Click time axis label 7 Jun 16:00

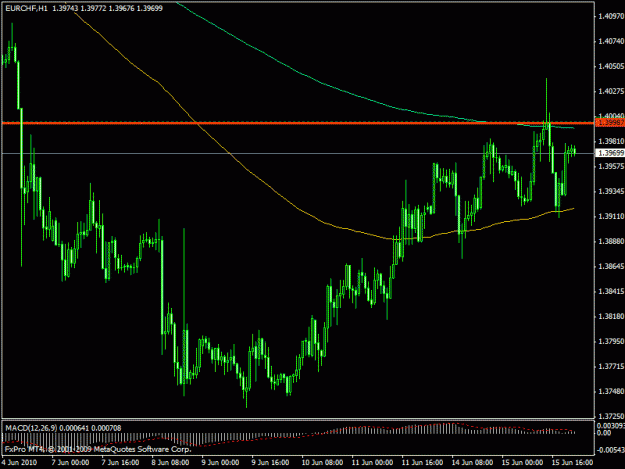point(120,463)
